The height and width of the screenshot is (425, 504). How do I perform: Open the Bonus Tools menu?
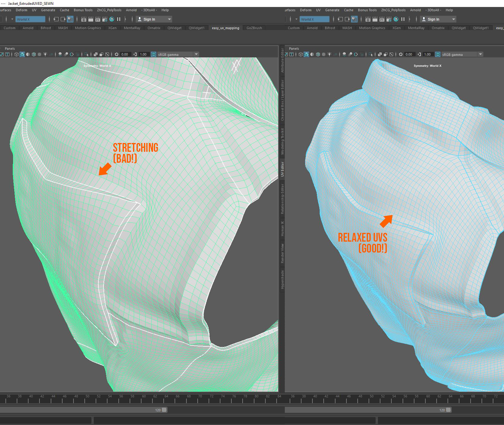click(83, 10)
